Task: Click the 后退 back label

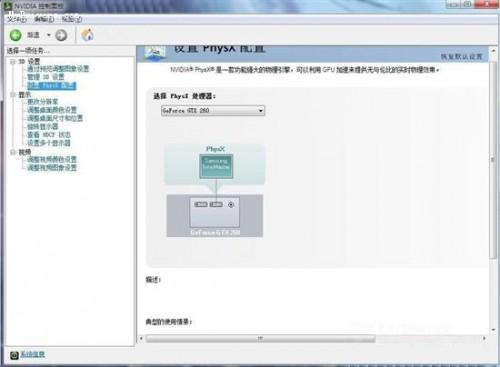Action: (x=33, y=35)
